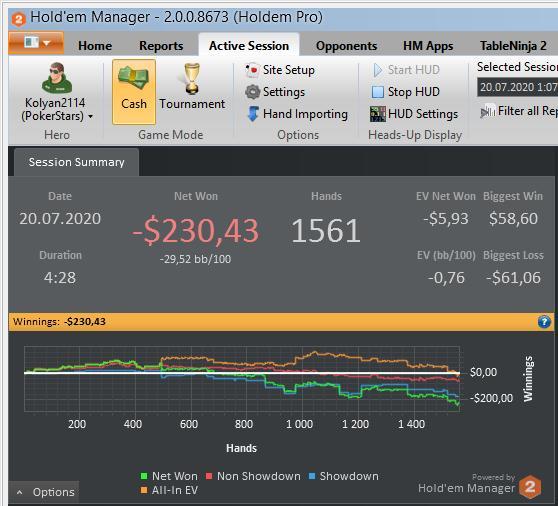Open the Hold'em Manager application menu button
The height and width of the screenshot is (506, 558).
pos(36,43)
